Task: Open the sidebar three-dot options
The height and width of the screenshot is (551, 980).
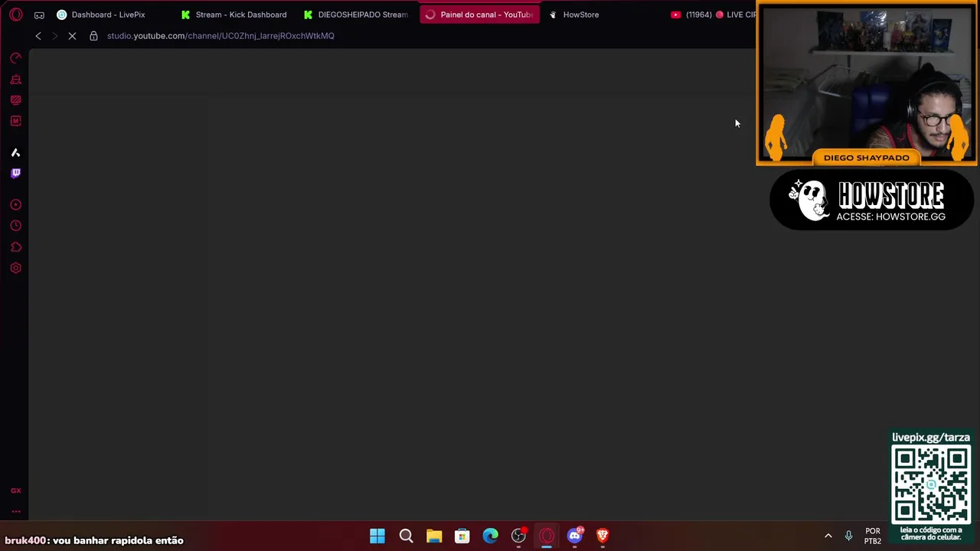Action: point(15,512)
